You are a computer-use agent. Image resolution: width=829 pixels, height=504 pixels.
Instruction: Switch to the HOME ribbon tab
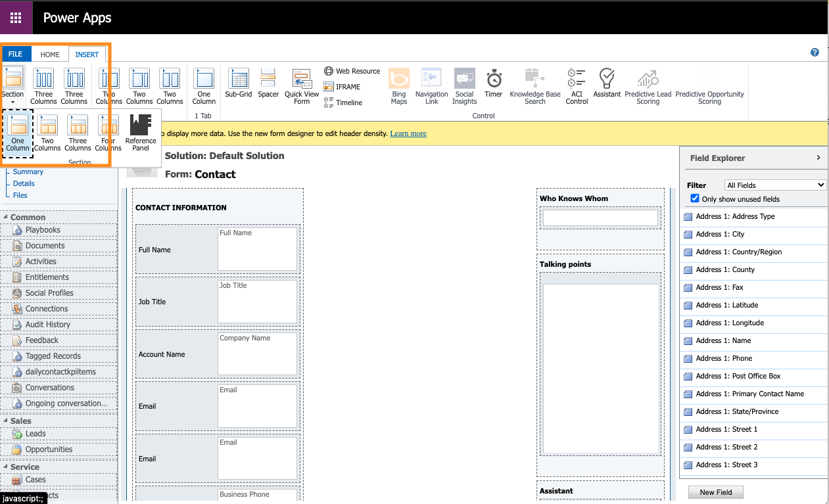50,55
